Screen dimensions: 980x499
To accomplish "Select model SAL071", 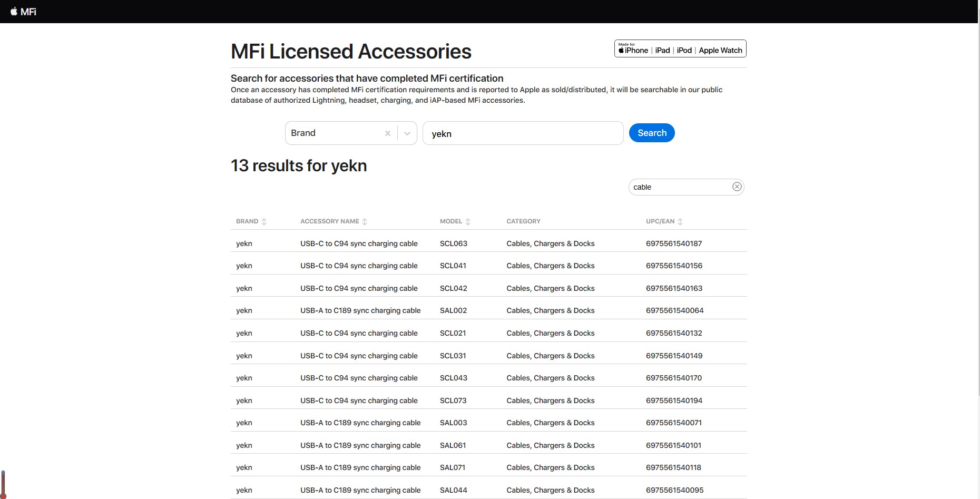I will 453,467.
